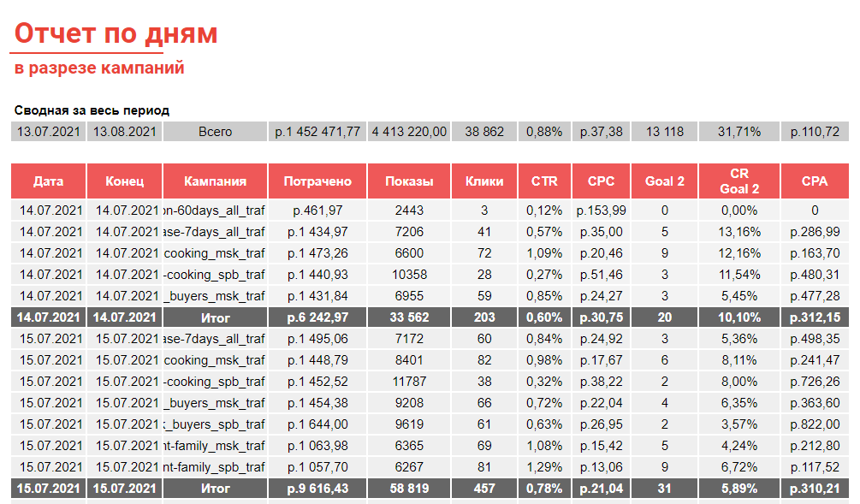The image size is (860, 504).
Task: Click the 'Сводная за весь период' label
Action: coord(92,110)
